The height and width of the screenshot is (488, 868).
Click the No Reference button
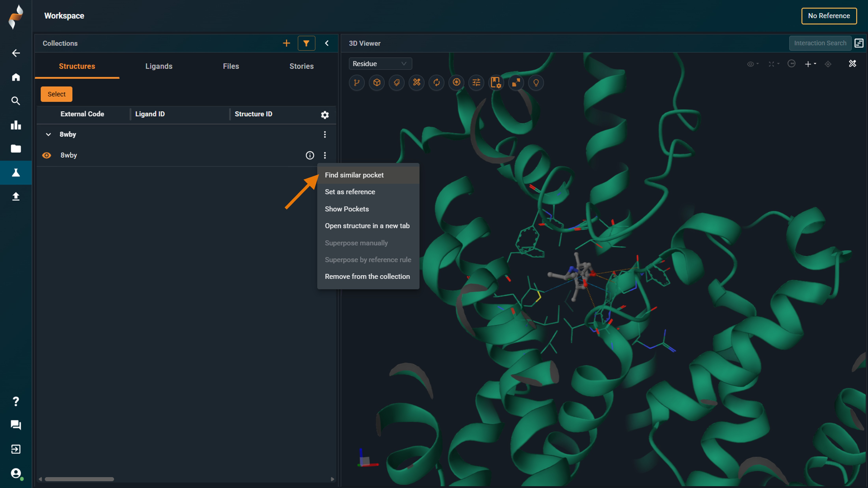(x=829, y=16)
